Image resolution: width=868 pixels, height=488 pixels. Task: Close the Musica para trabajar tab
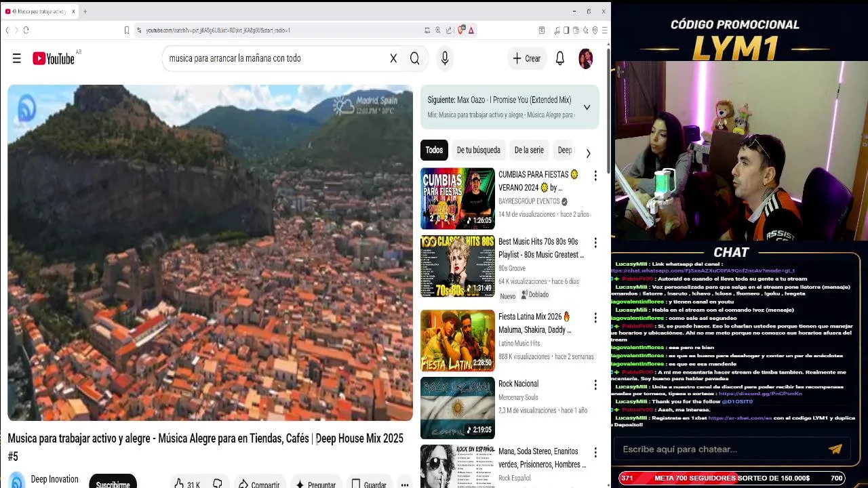[73, 12]
